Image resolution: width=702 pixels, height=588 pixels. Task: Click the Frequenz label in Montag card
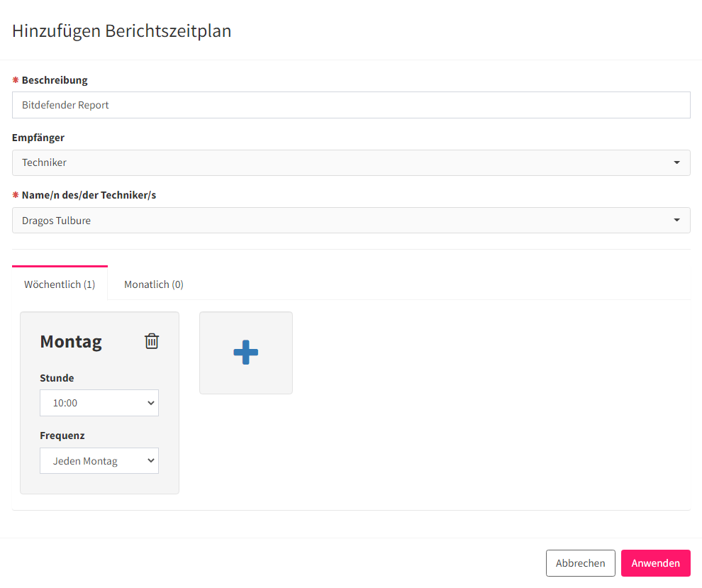click(x=62, y=436)
